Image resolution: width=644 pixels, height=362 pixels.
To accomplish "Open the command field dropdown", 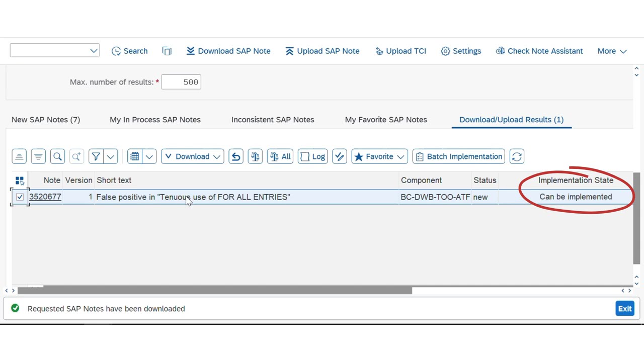I will coord(94,50).
